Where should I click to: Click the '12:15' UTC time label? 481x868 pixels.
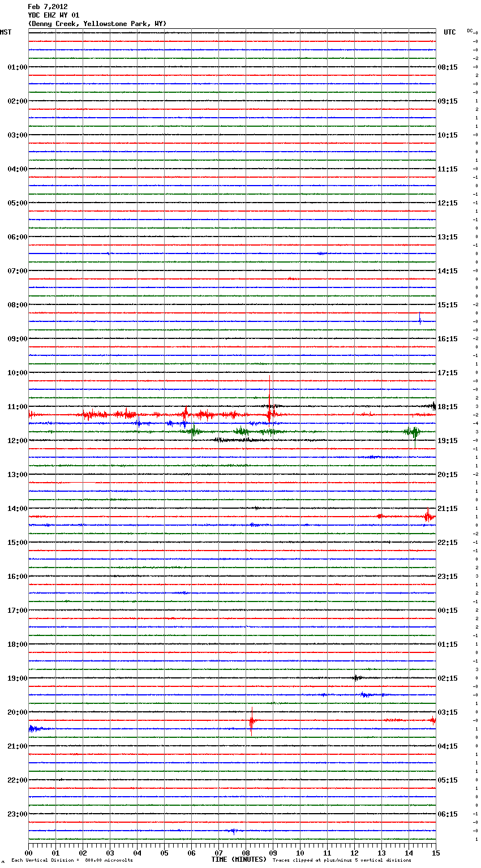tap(448, 203)
